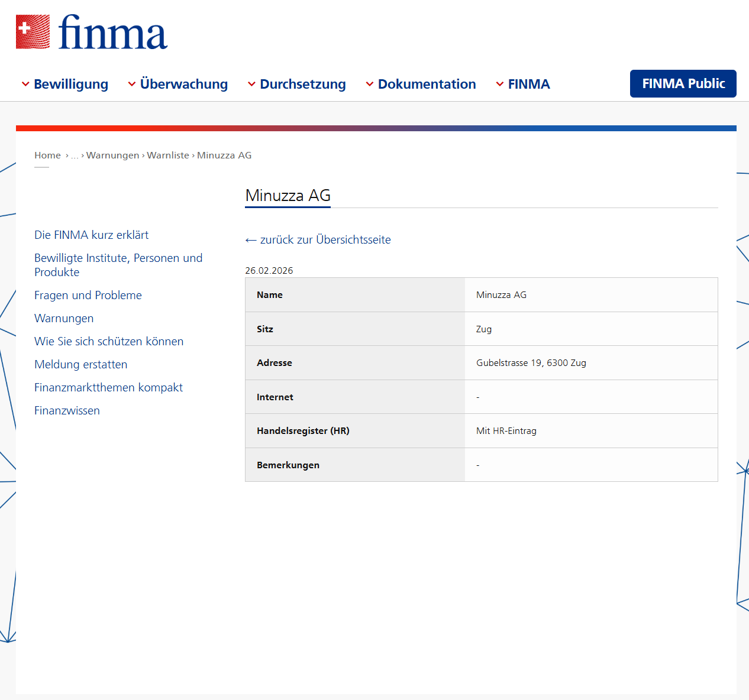This screenshot has width=749, height=700.
Task: Click the Handelsregister (HR) label
Action: point(303,431)
